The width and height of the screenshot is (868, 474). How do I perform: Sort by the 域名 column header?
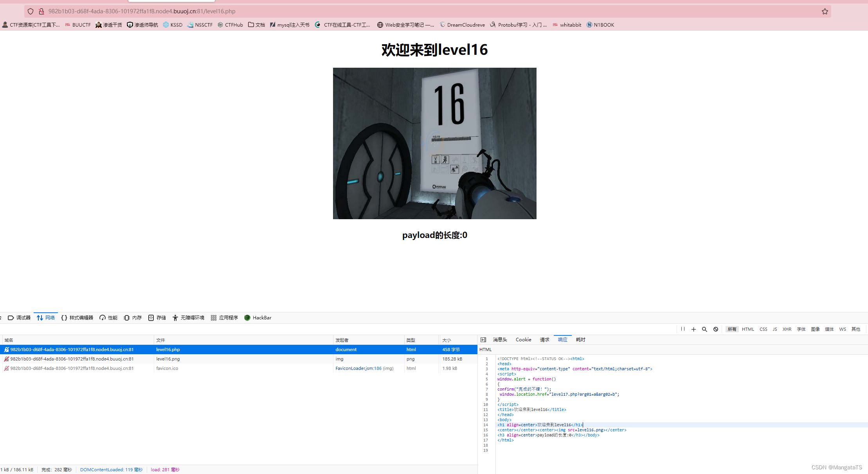coord(78,340)
